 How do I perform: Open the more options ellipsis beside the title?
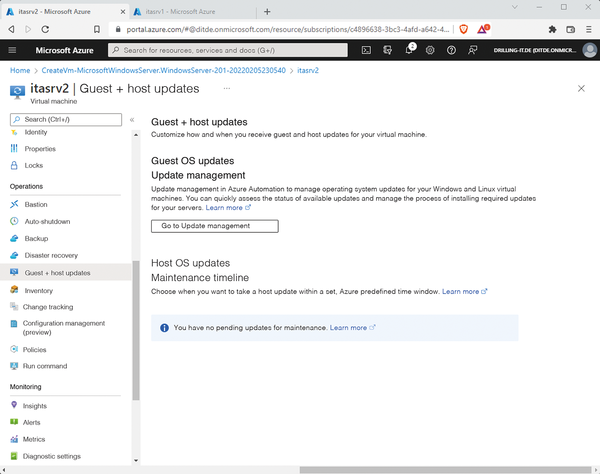pos(227,88)
